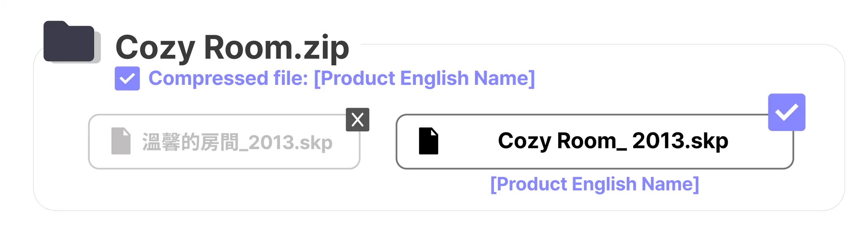
Task: Click the greyed-out file card's empty left padding
Action: (99, 142)
